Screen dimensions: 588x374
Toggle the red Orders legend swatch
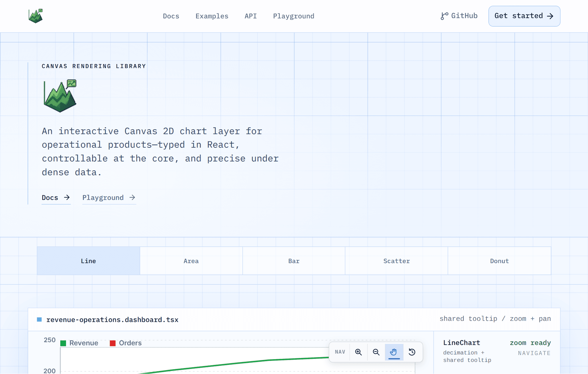pos(113,343)
